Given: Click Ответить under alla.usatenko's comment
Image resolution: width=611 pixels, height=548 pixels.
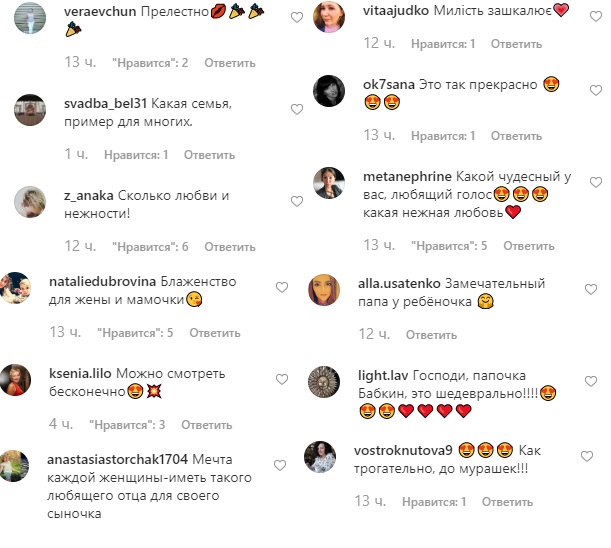Looking at the screenshot, I should point(431,334).
